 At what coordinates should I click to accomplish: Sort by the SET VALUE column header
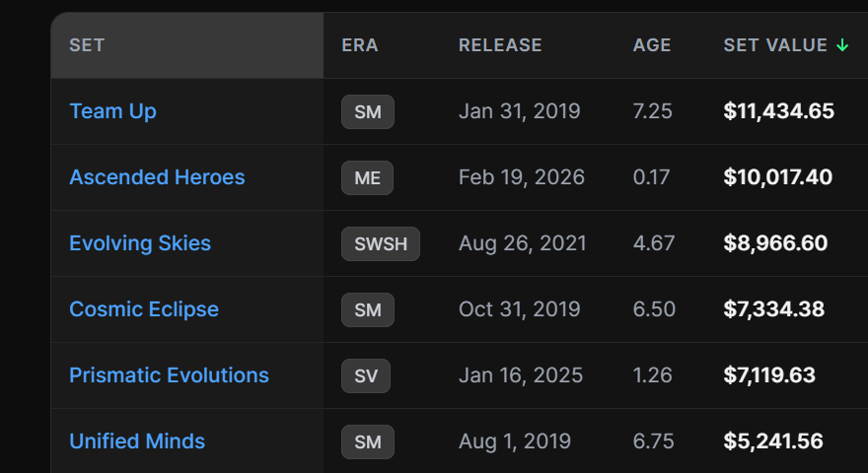pyautogui.click(x=775, y=44)
